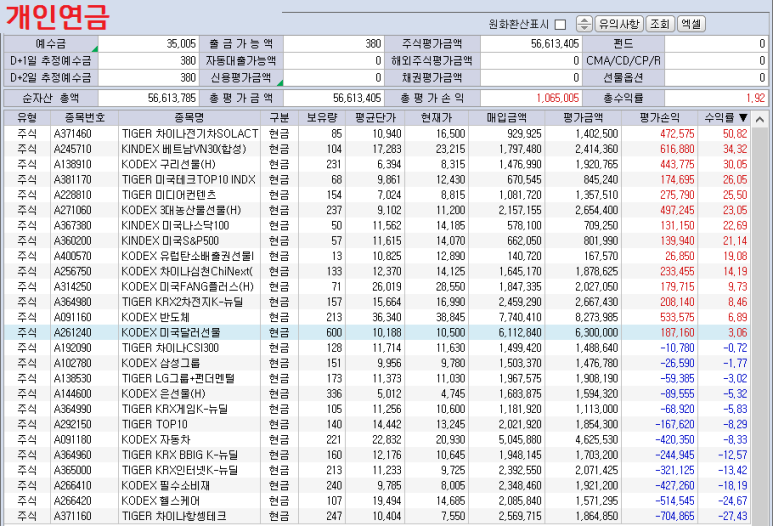Click the 총평가손익 value 1,065,005

[558, 98]
